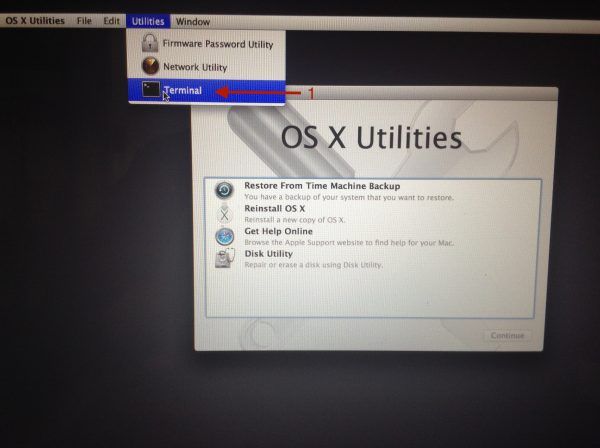The image size is (600, 448).
Task: Click the Time Machine backup icon
Action: click(225, 190)
